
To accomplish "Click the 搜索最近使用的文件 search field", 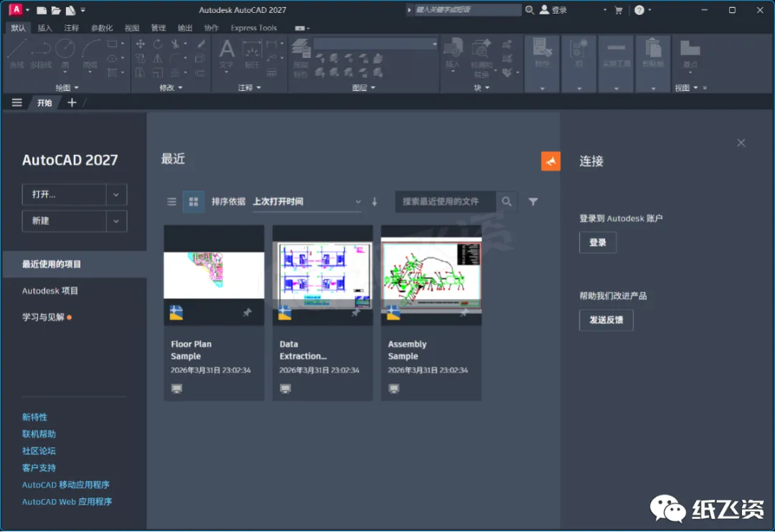I will tap(446, 201).
